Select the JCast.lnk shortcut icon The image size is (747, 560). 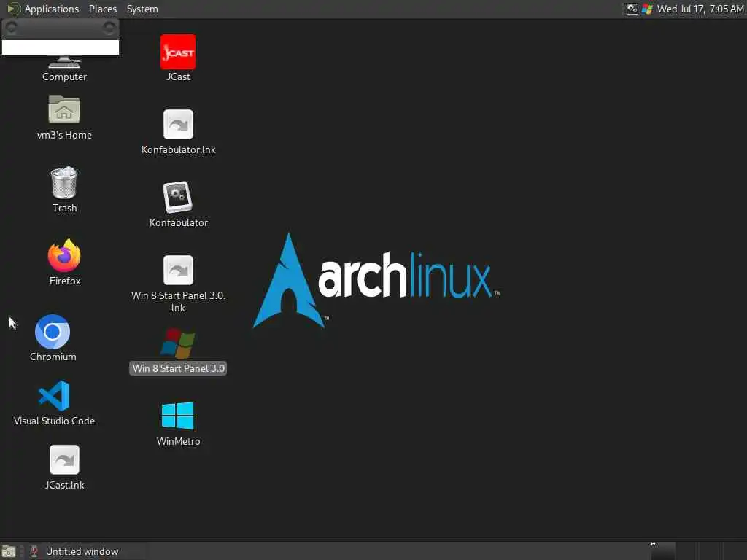(64, 459)
